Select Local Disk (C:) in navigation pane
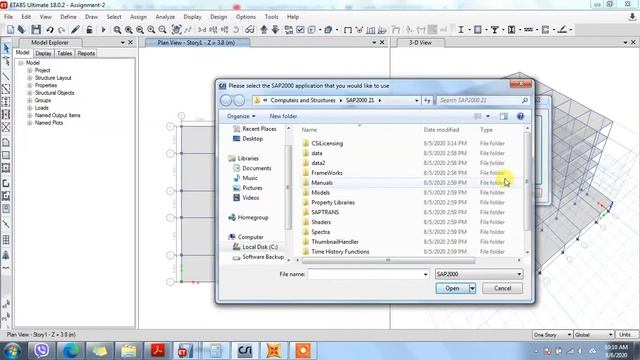Image resolution: width=640 pixels, height=360 pixels. click(260, 247)
